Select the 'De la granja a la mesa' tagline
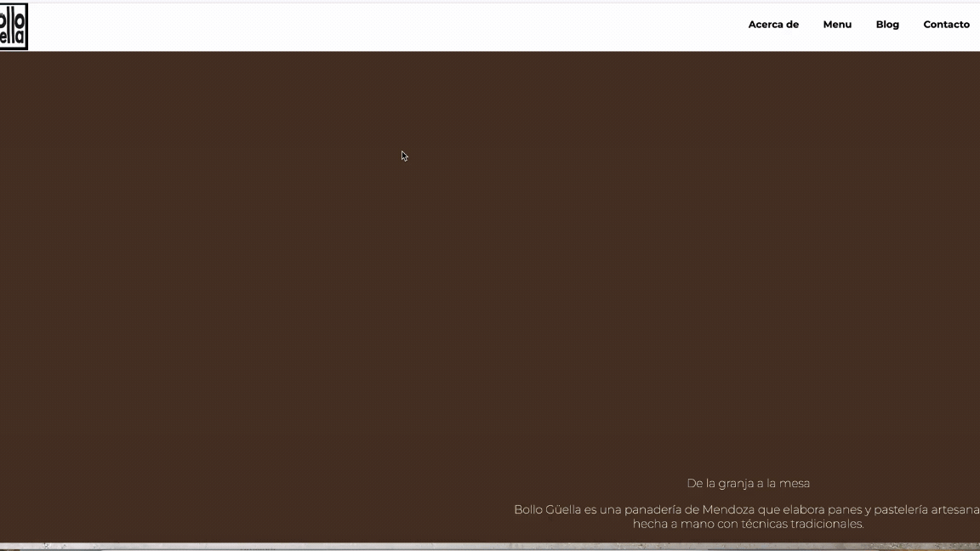The width and height of the screenshot is (980, 551). click(748, 483)
